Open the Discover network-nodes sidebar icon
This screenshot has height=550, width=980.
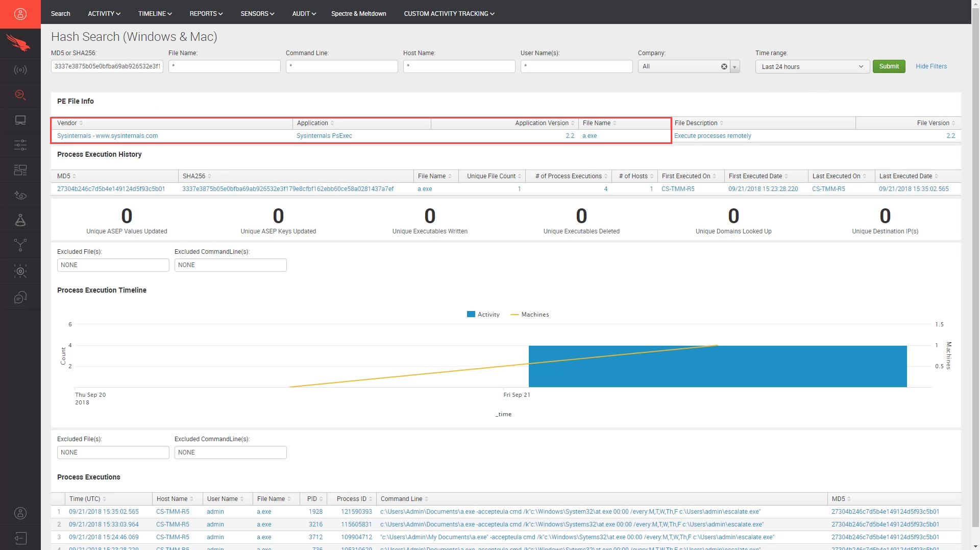20,245
